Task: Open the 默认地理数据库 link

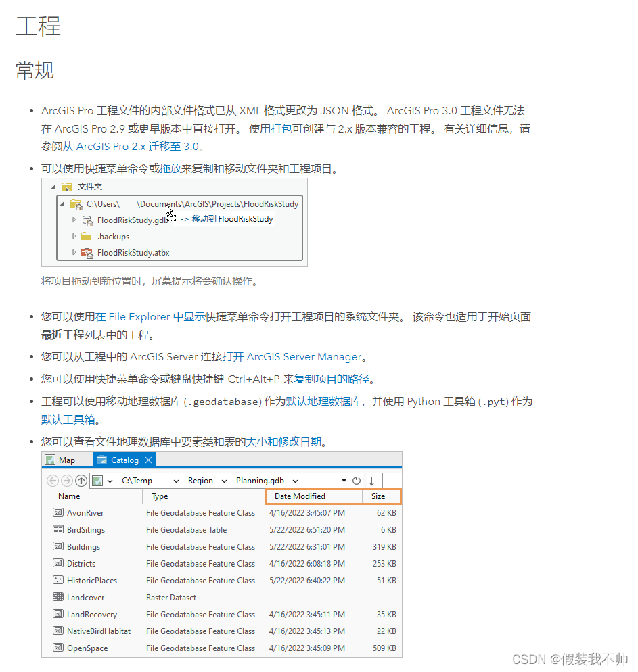Action: 323,401
